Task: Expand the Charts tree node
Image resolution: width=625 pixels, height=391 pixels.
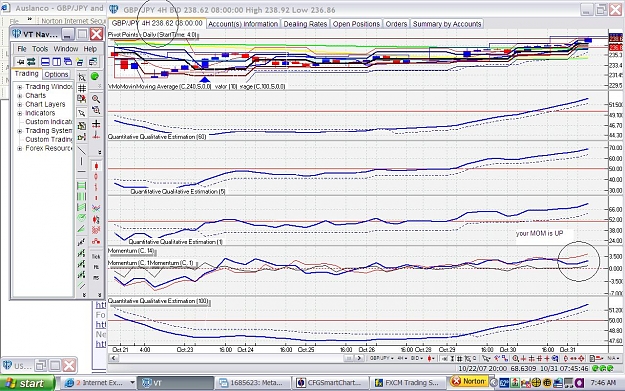Action: [20, 96]
